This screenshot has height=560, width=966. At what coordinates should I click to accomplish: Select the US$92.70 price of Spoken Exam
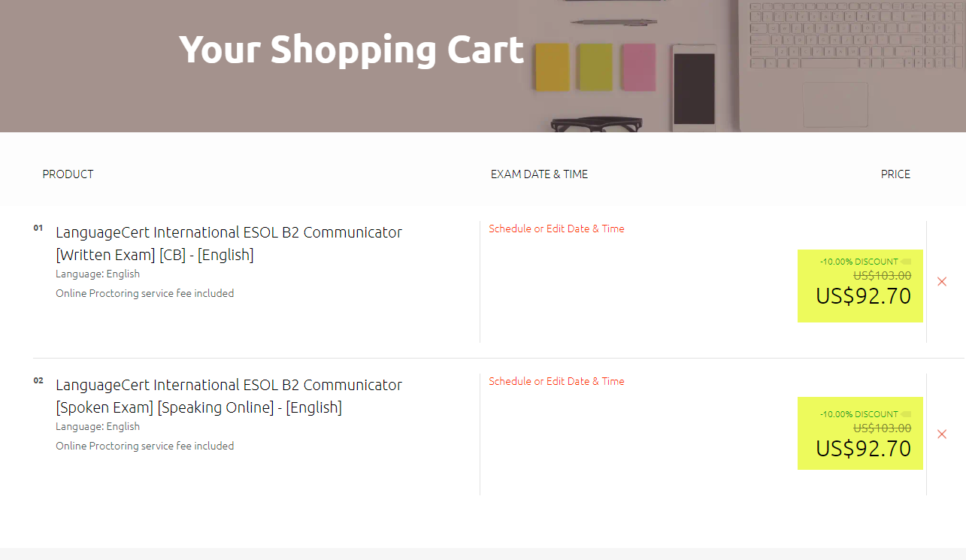pos(864,449)
